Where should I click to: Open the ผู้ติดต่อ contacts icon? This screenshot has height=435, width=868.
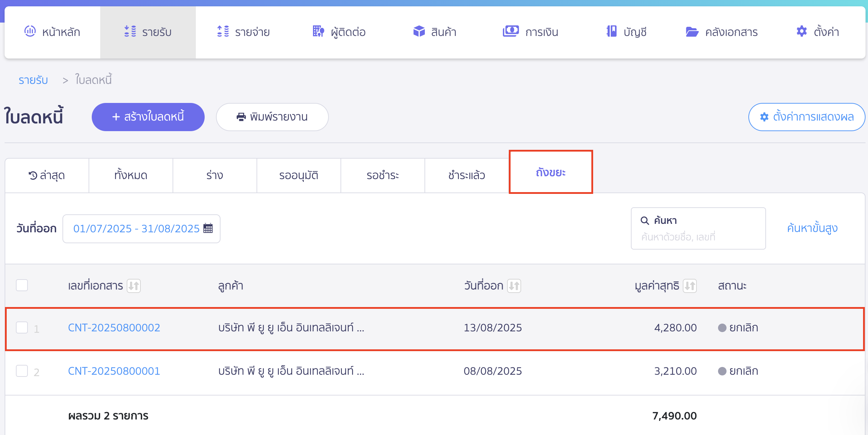[x=318, y=31]
